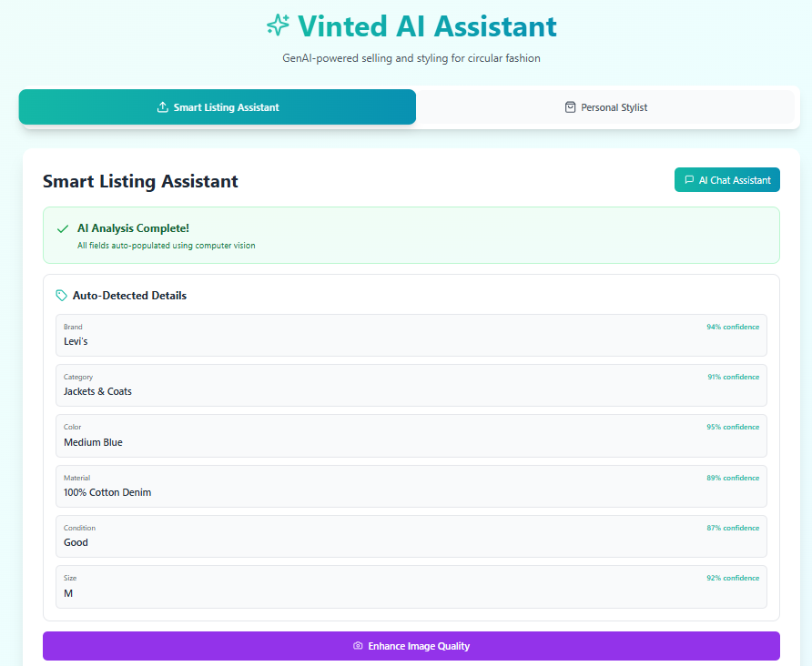The image size is (812, 666).
Task: Click the tag icon beside Auto-Detected Details
Action: (x=61, y=296)
